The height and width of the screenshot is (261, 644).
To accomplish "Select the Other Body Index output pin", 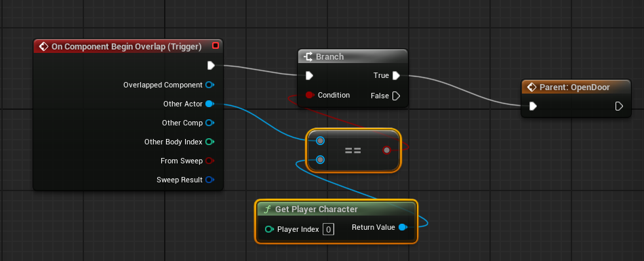I will tap(209, 142).
